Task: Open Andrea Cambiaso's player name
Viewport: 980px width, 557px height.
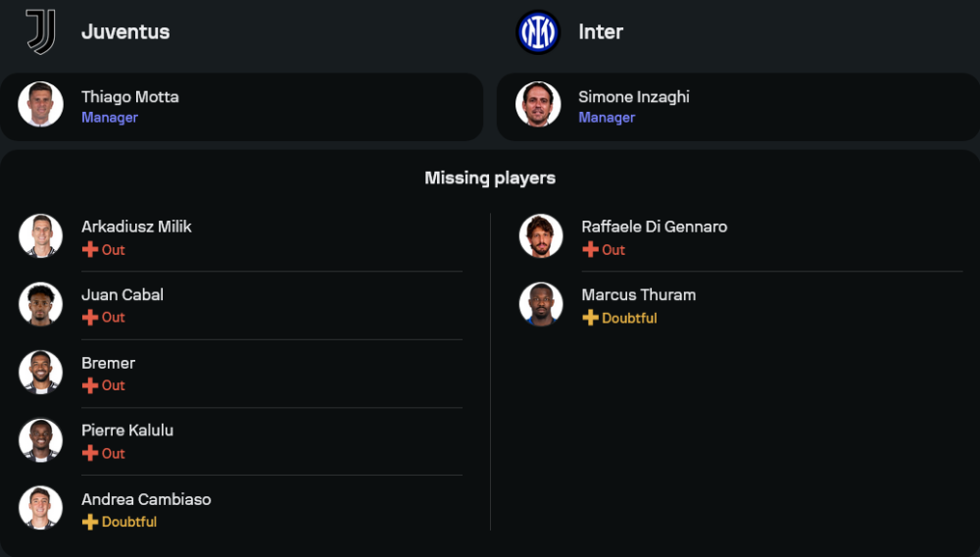Action: tap(146, 499)
